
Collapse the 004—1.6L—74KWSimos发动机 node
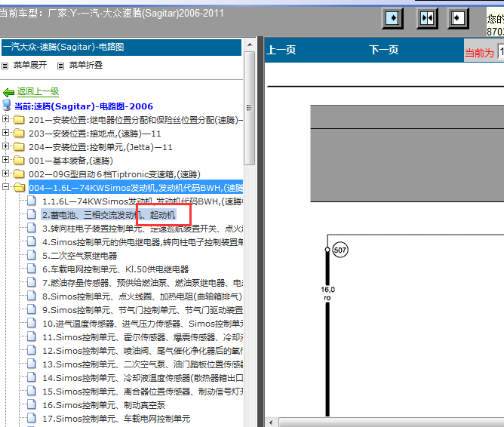coord(5,186)
